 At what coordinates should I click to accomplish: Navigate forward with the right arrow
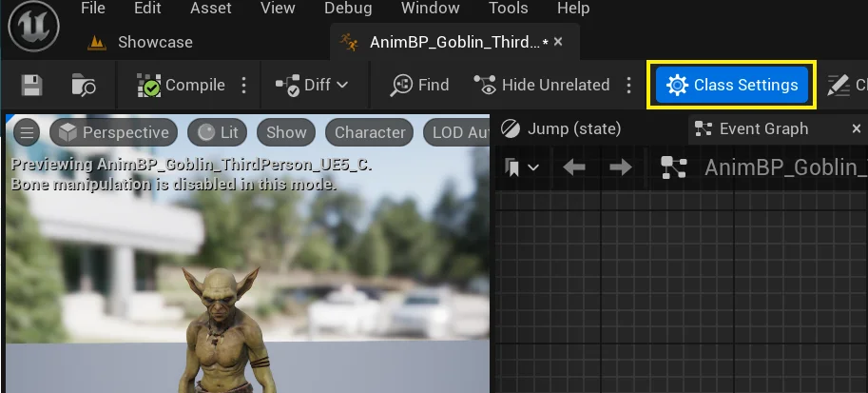tap(620, 167)
